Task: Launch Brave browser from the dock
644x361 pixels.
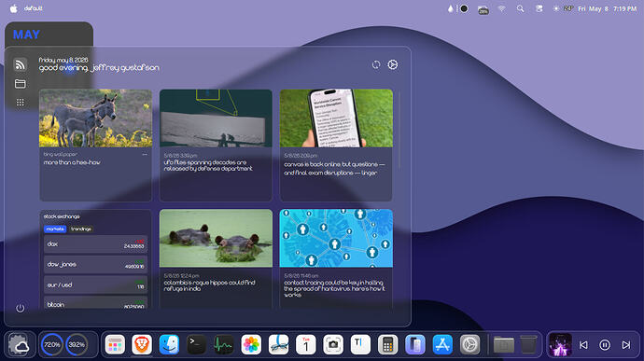Action: click(142, 344)
